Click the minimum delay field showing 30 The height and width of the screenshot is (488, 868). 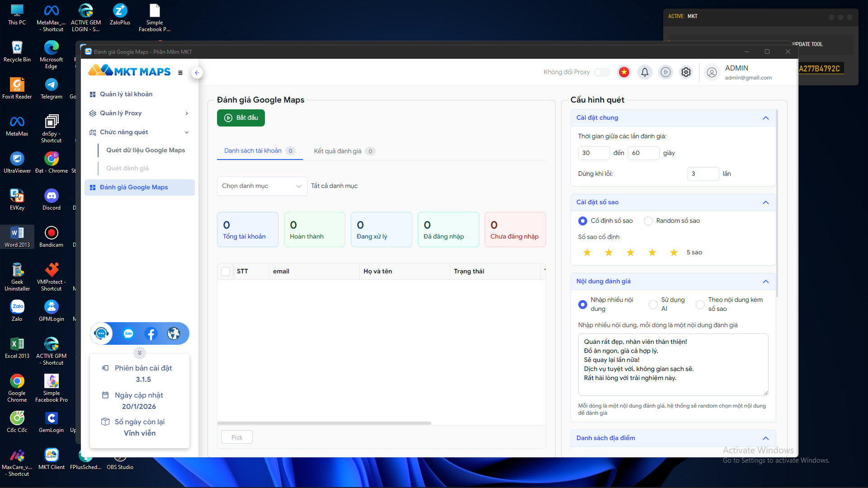[594, 153]
